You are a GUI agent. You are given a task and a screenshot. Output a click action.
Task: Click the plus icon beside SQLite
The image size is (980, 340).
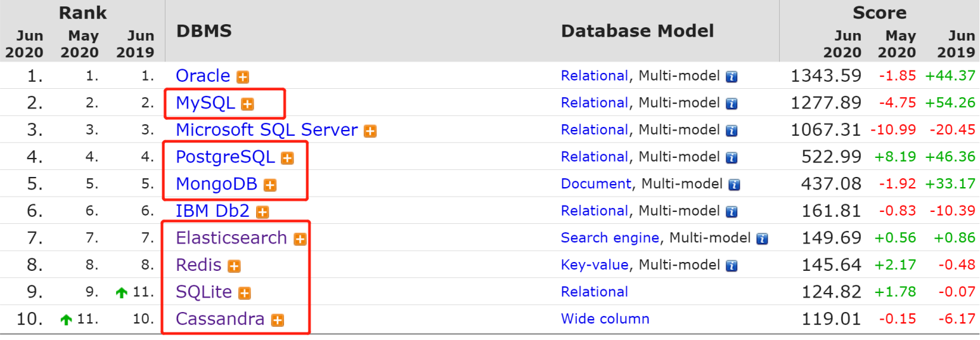(245, 293)
